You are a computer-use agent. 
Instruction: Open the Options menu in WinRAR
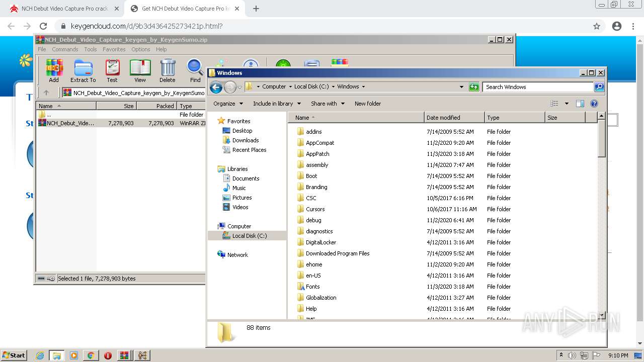[141, 49]
